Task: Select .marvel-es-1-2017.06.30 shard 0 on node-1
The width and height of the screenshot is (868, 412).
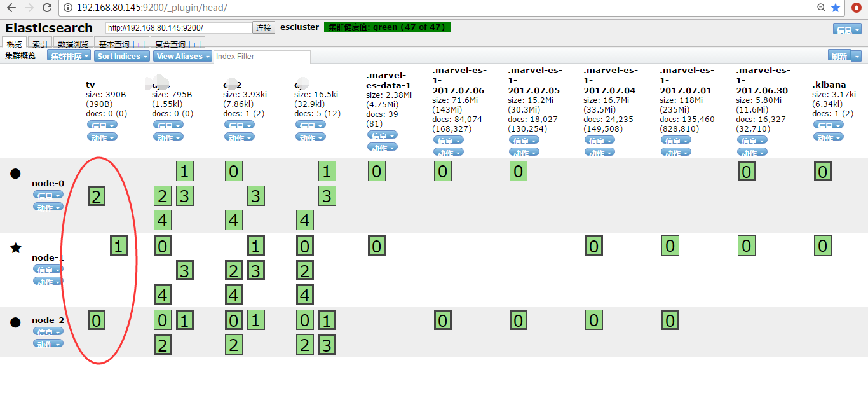Action: (x=747, y=245)
